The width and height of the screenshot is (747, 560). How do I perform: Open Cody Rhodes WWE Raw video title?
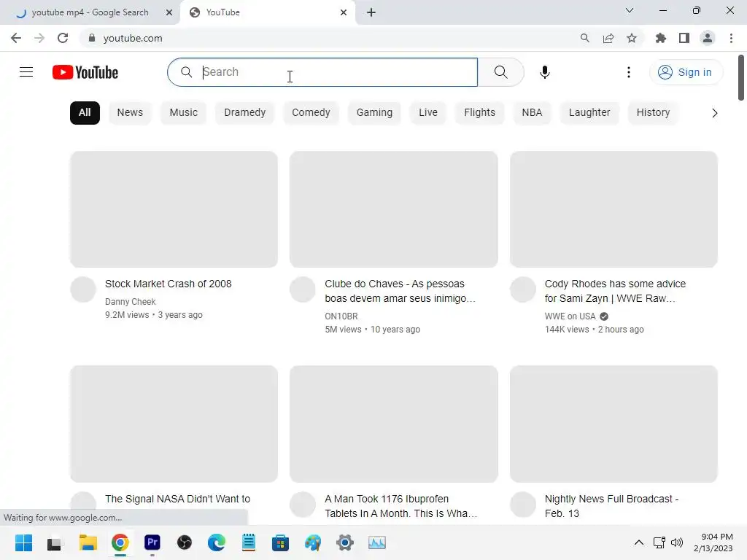click(x=615, y=291)
